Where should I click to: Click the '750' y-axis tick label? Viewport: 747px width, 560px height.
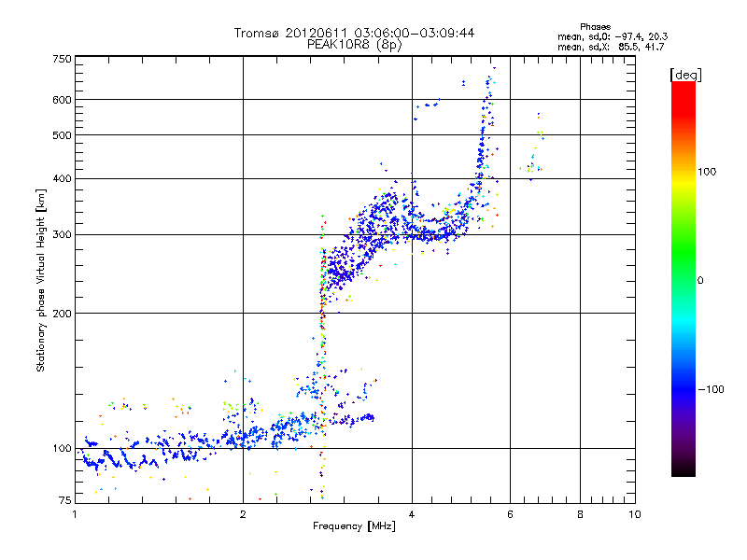(63, 59)
